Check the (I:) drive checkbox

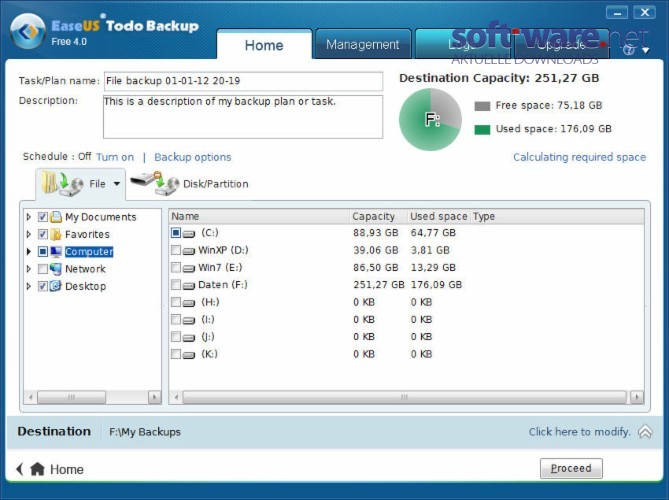(x=176, y=320)
